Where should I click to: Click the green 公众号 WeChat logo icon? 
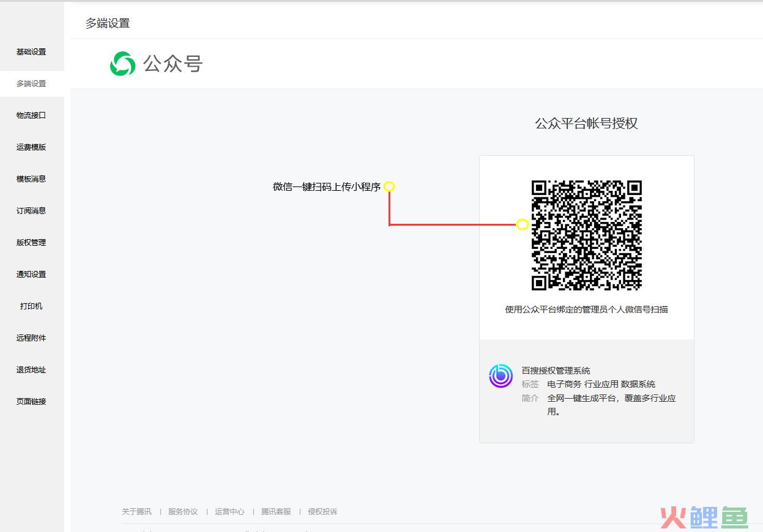(x=122, y=63)
